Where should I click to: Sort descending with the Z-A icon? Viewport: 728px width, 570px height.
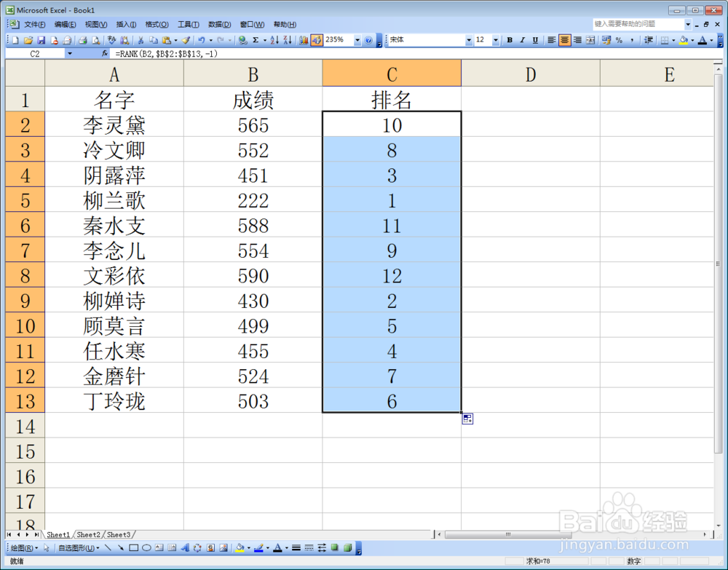click(x=288, y=40)
